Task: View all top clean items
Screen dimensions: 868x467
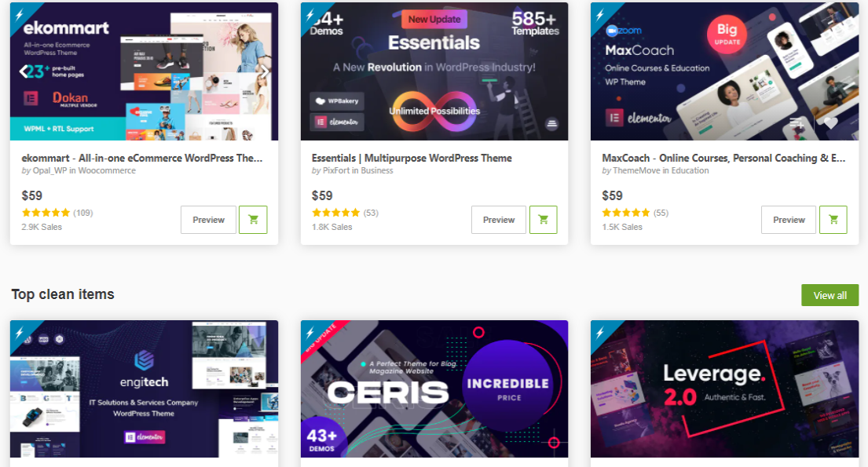Action: (830, 295)
